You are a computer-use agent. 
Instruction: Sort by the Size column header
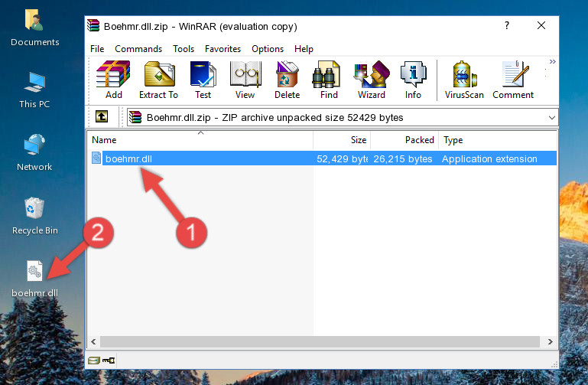click(x=342, y=140)
